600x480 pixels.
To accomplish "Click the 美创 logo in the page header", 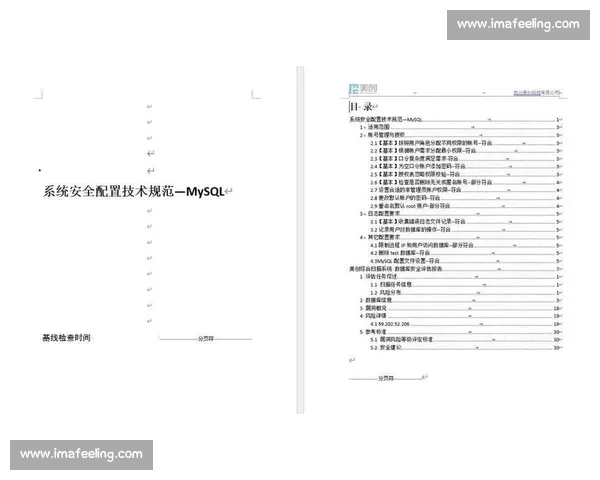I will pos(363,89).
